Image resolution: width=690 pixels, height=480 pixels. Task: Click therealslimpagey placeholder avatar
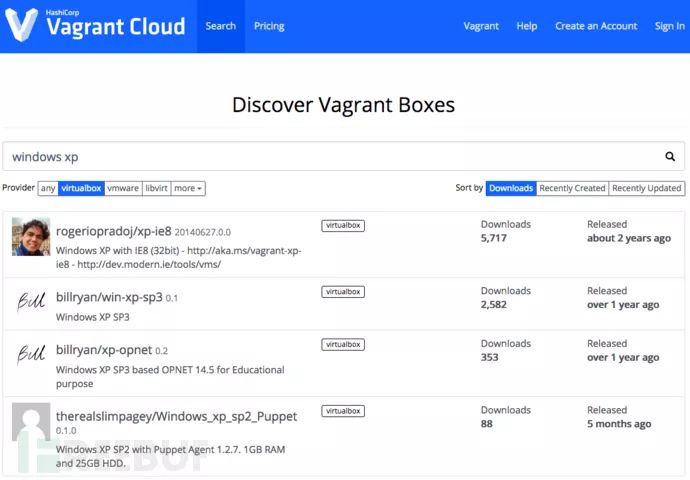[x=31, y=421]
